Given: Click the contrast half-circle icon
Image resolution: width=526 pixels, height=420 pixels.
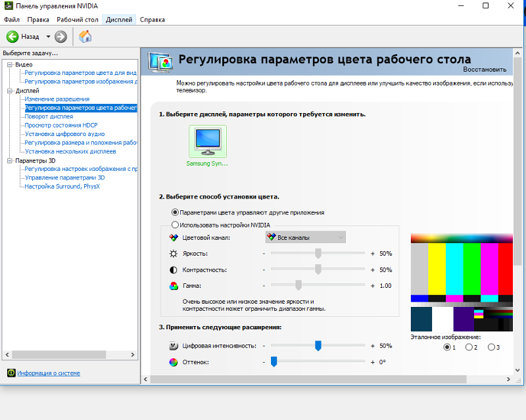Looking at the screenshot, I should (174, 269).
